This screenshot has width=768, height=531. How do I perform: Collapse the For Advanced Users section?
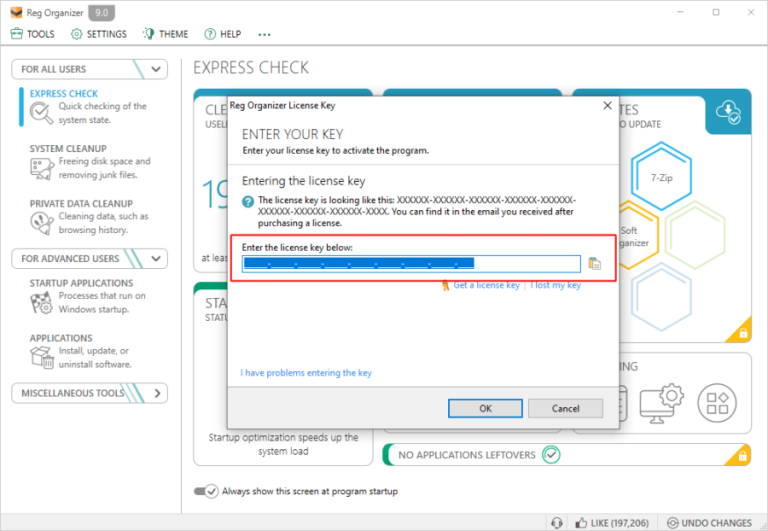[x=156, y=258]
